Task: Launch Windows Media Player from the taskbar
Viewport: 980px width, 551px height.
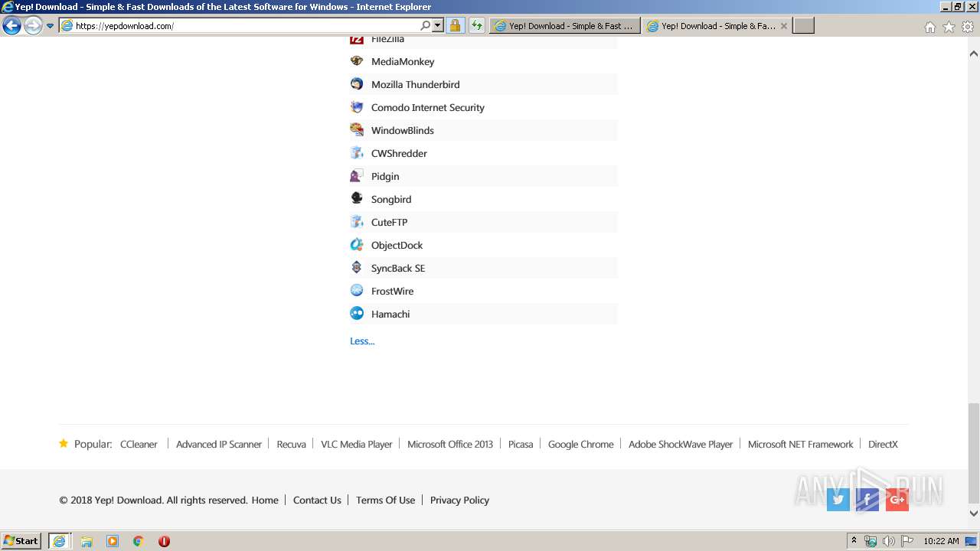Action: [113, 541]
